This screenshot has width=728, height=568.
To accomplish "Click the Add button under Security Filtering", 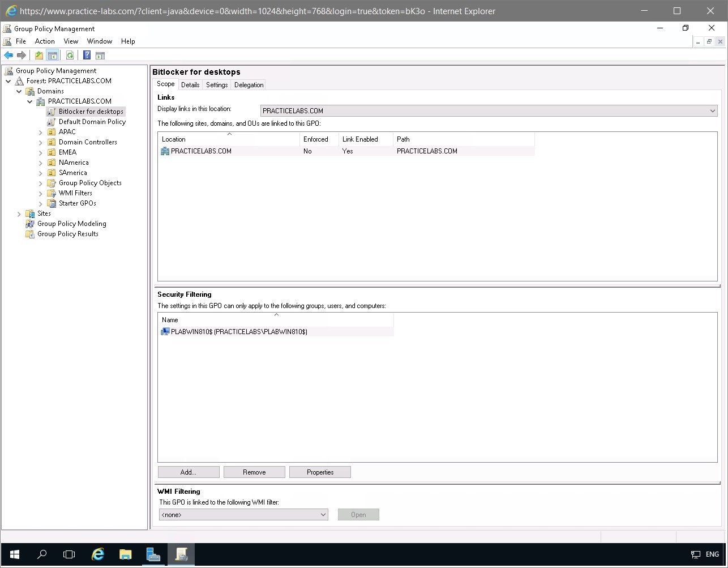I will [188, 472].
